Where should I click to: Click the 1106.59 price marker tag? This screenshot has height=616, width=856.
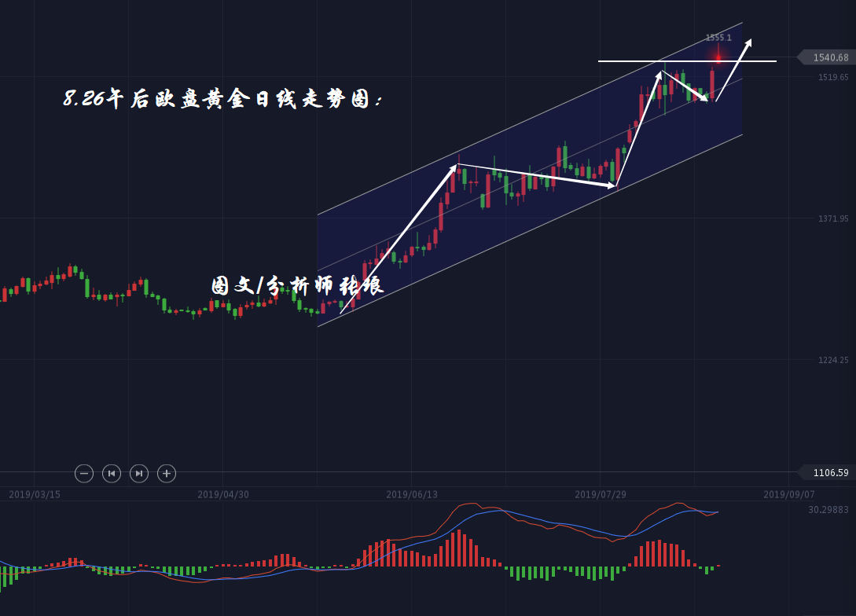point(829,472)
